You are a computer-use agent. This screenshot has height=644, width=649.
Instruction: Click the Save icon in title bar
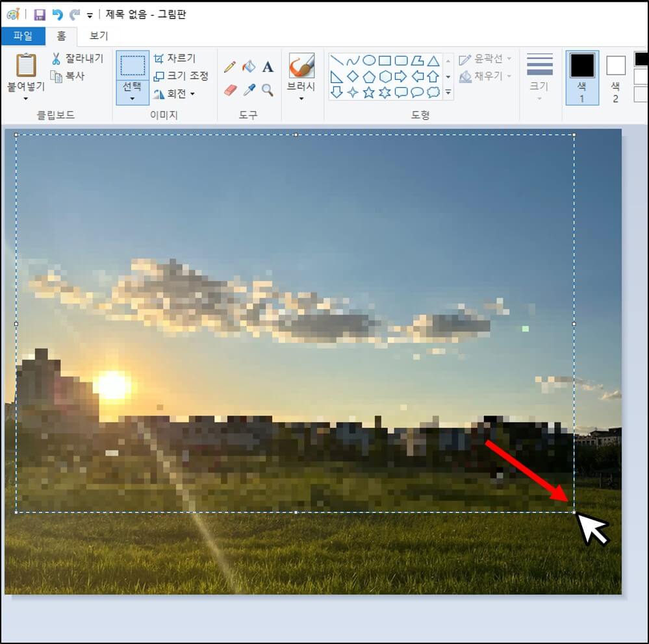(40, 15)
